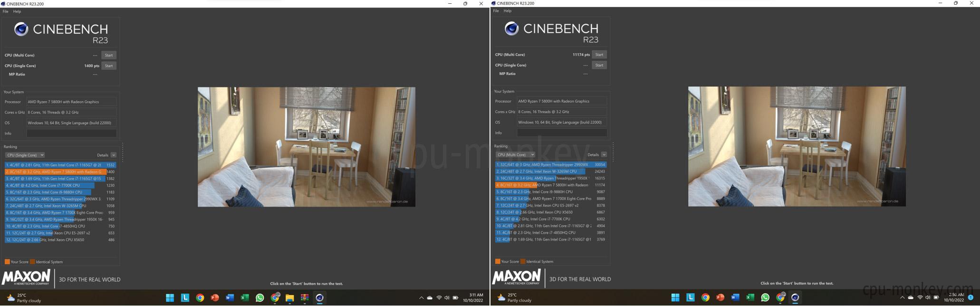Open File menu in left Cinebench window
Screen dimensions: 980x306
point(6,11)
